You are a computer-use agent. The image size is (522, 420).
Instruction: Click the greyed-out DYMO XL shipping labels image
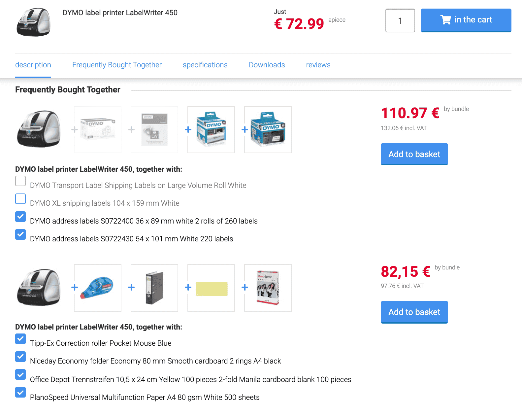click(154, 130)
